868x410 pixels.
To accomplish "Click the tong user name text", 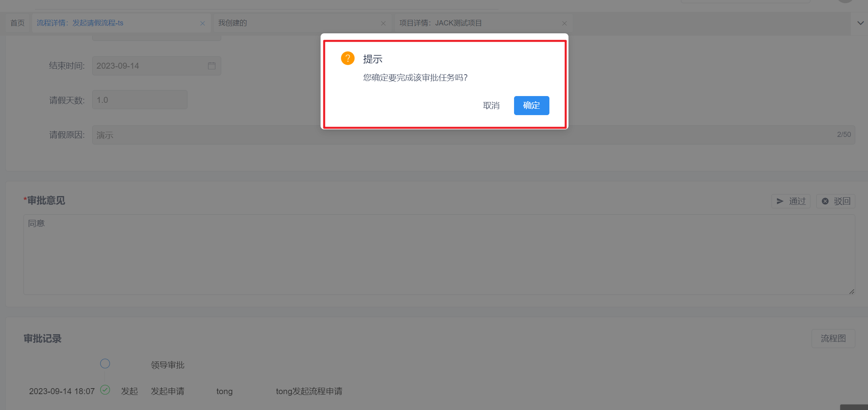I will coord(224,391).
